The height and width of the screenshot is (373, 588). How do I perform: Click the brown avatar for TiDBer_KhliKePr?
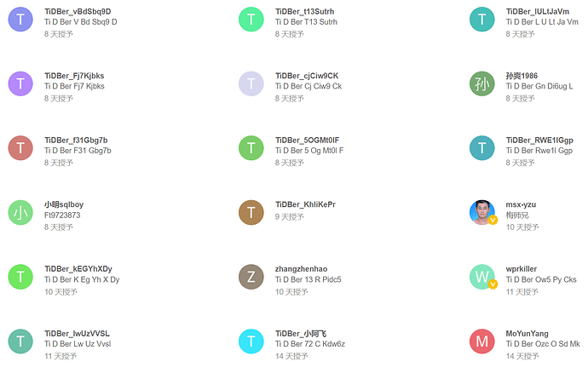click(251, 212)
